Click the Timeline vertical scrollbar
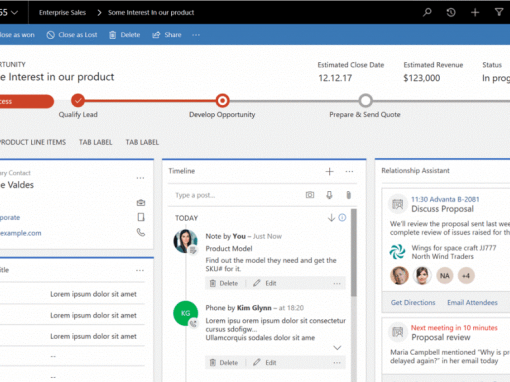Viewport: 510px width, 382px height. pos(354,252)
